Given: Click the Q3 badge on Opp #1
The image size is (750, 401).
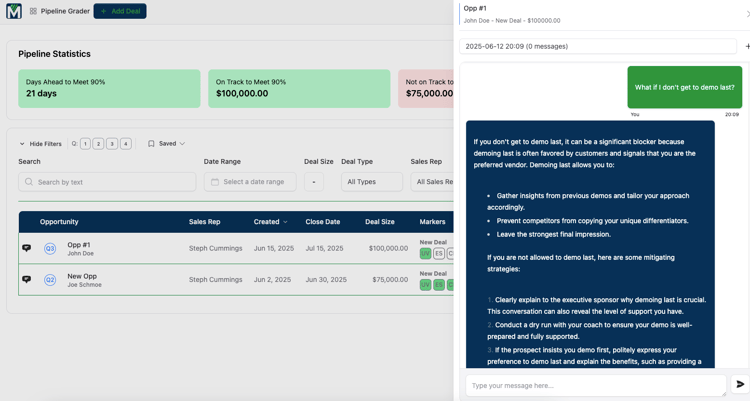Looking at the screenshot, I should tap(50, 248).
